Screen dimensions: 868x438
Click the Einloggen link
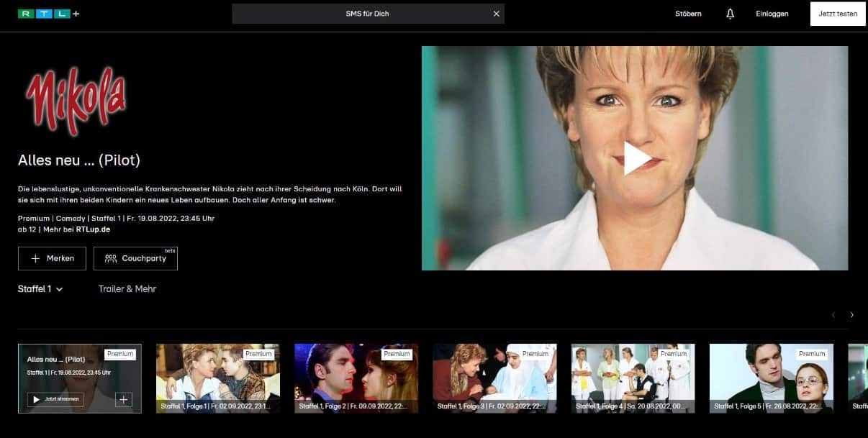tap(772, 14)
